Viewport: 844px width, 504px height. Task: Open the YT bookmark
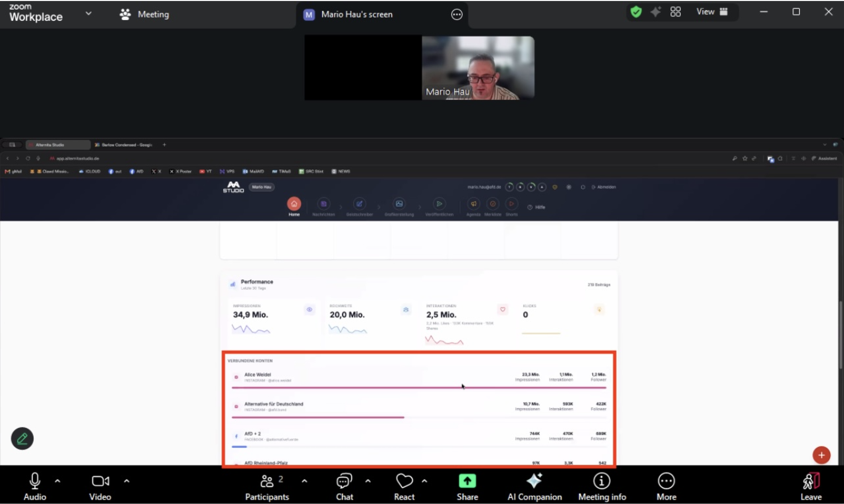tap(205, 171)
